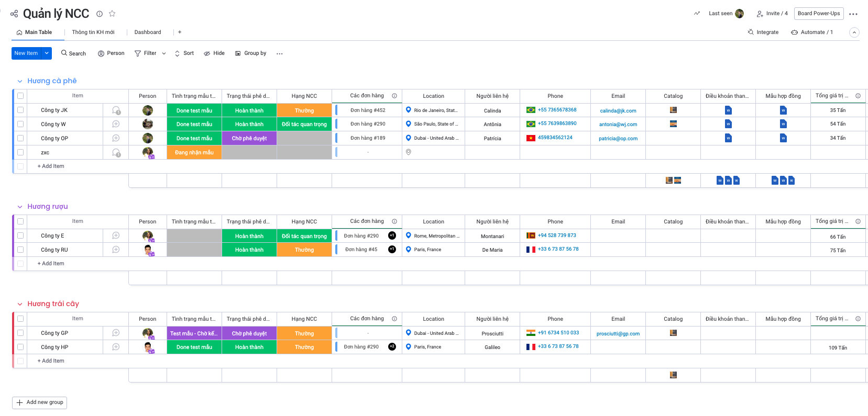Select the Công ty E row checkbox
The image size is (868, 416).
click(x=20, y=236)
